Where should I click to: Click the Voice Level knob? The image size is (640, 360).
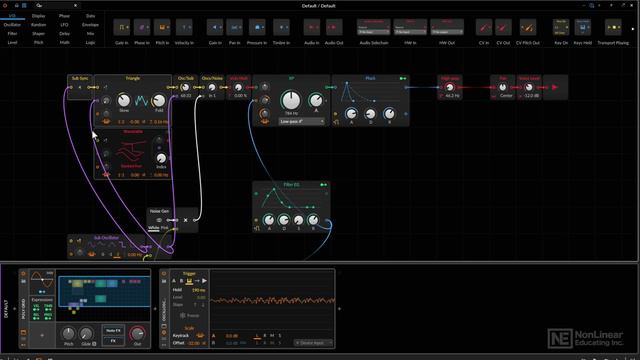529,87
